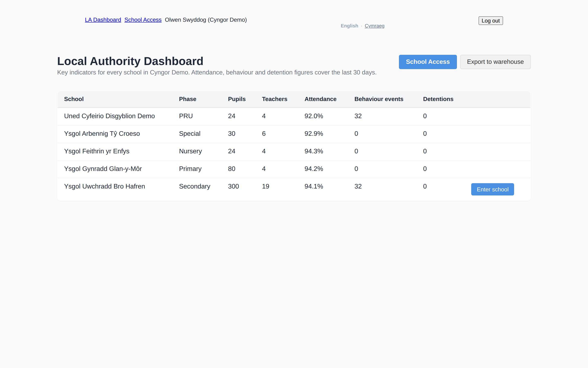Select the Ysgol Arbennig Tŷ Croeso name

102,134
